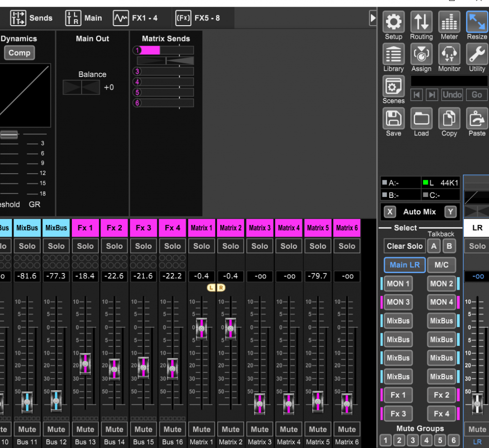This screenshot has width=489, height=448.
Task: Mute the Matrix 3 channel
Action: tap(259, 429)
